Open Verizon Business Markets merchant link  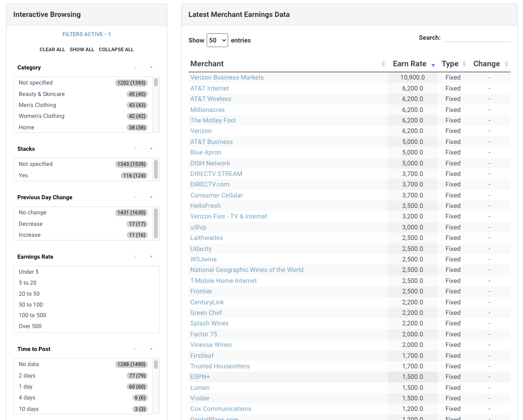click(227, 77)
